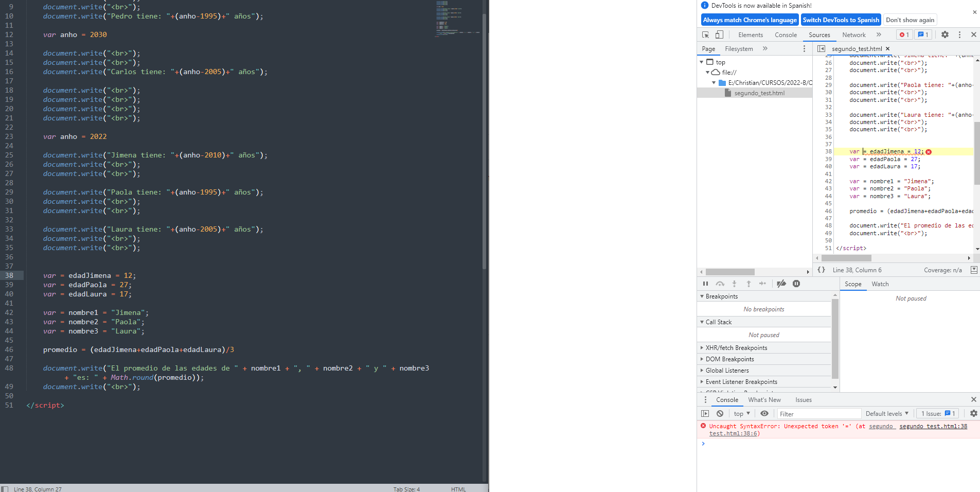This screenshot has height=492, width=980.
Task: Switch to the Console panel tab at top
Action: (x=786, y=35)
